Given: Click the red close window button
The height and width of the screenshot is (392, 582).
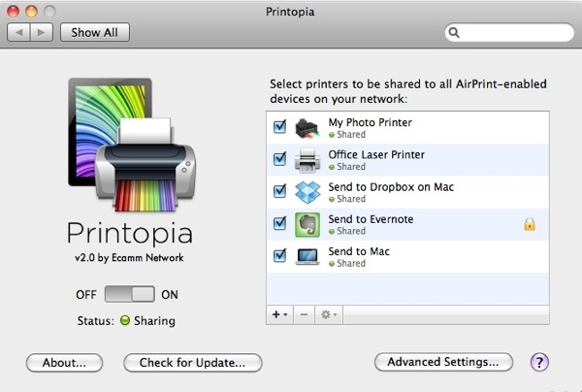Looking at the screenshot, I should pos(13,11).
